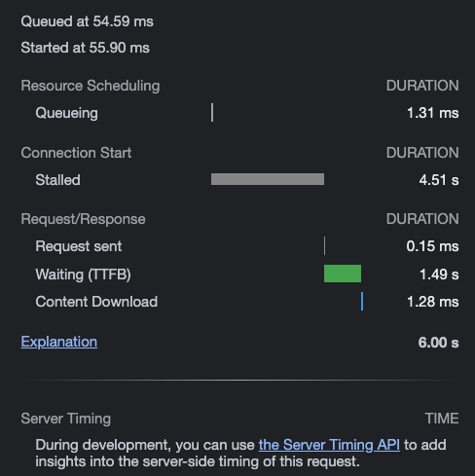Select the Started at 55.90 ms text
Viewport: 475px width, 476px height.
[85, 48]
